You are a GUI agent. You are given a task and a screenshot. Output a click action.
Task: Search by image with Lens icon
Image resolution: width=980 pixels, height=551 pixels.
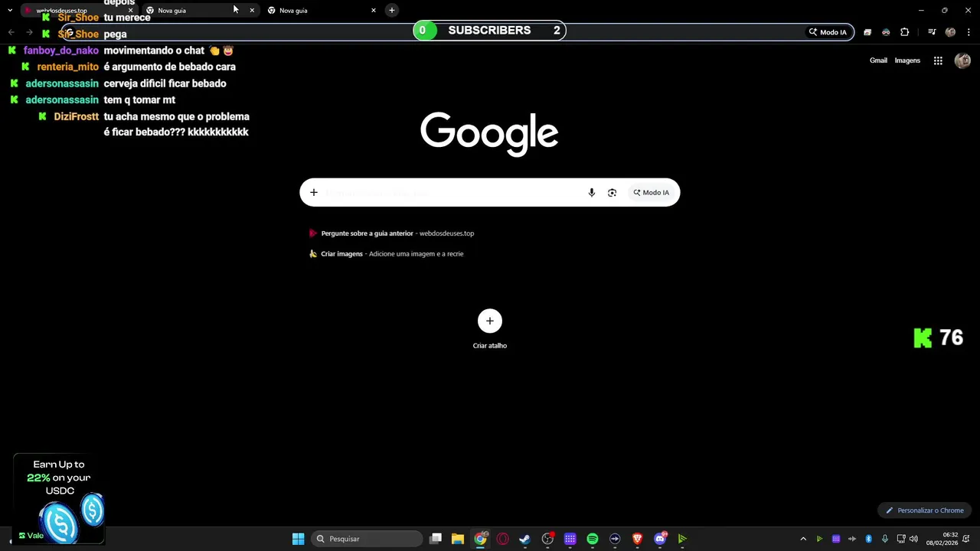pyautogui.click(x=612, y=193)
